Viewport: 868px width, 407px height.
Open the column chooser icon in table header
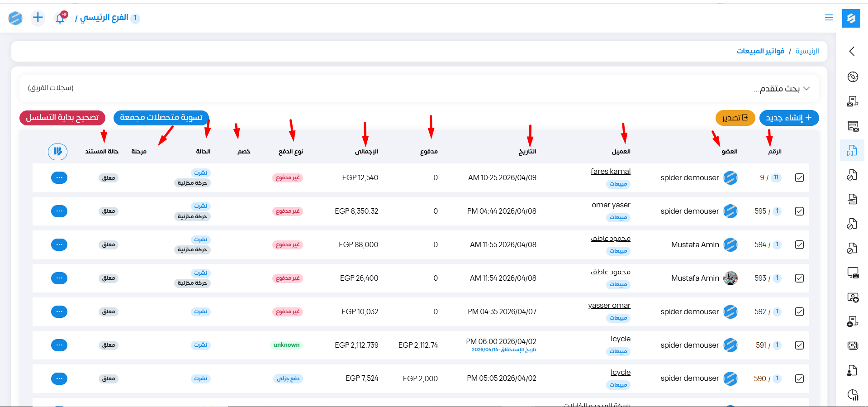(x=58, y=151)
